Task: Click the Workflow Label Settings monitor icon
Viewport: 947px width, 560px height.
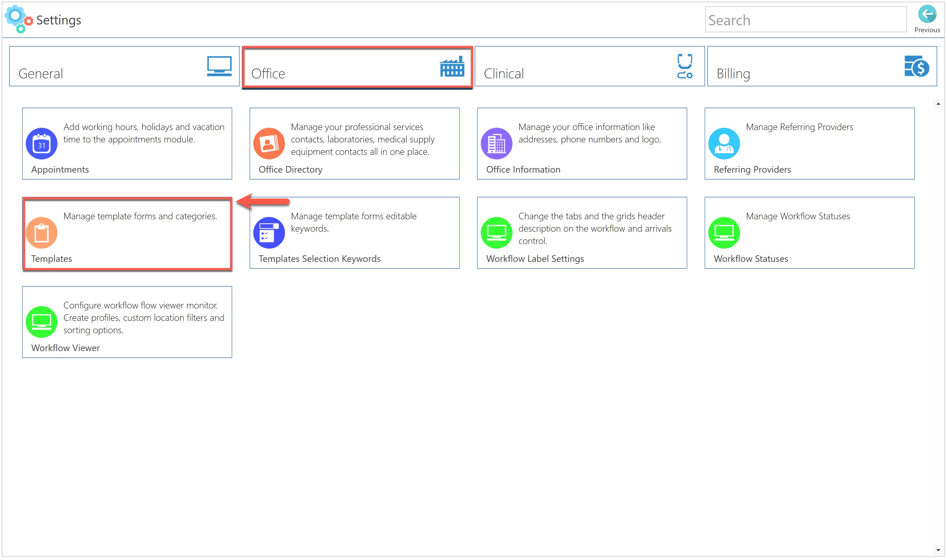Action: pos(496,233)
